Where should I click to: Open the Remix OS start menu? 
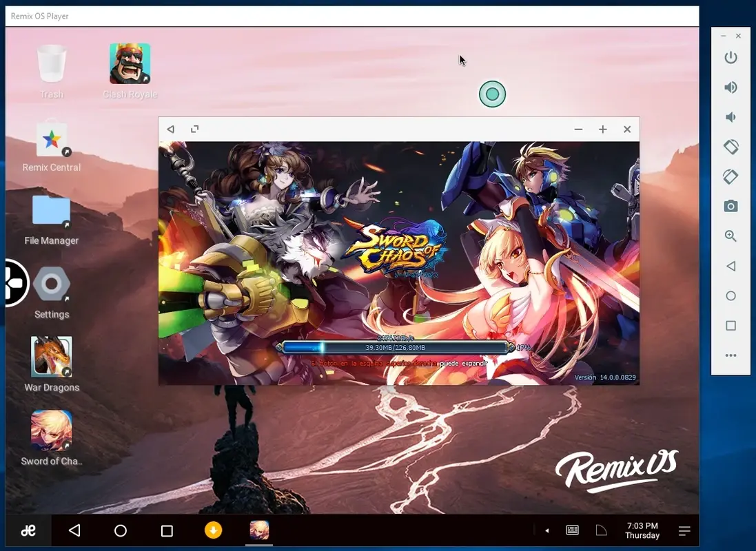click(x=28, y=530)
